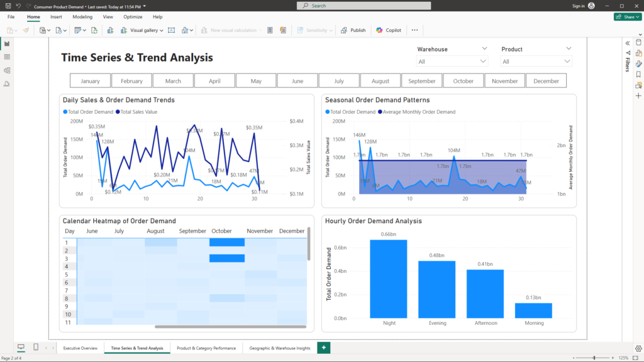Screen dimensions: 644x362
Task: Open the Model view icon in sidebar
Action: pos(7,70)
